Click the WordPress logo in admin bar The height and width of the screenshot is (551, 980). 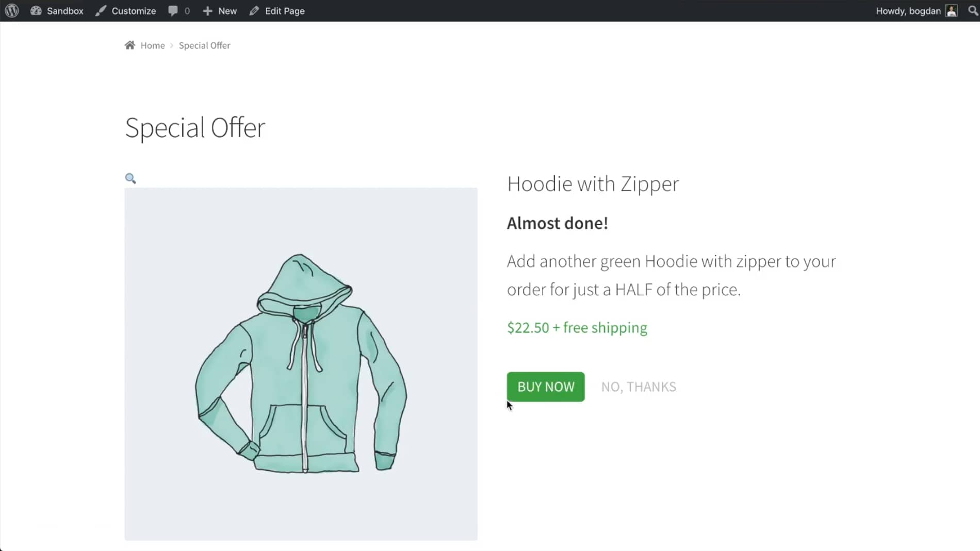click(12, 11)
